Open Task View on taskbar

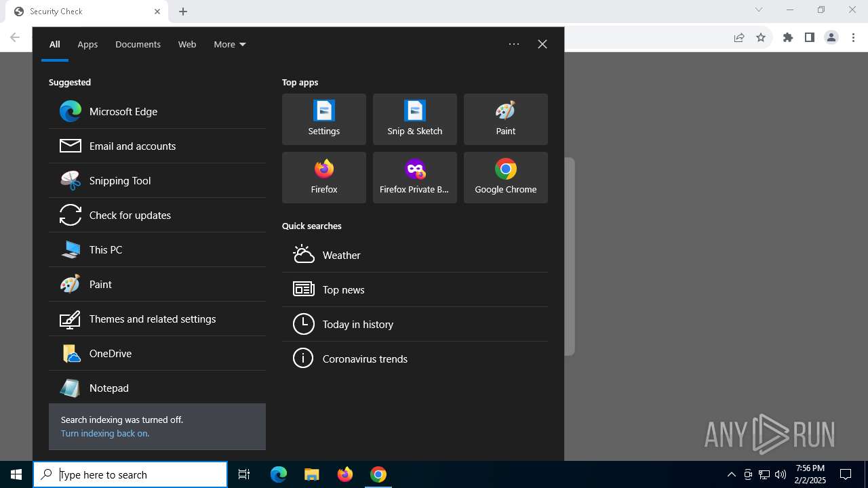244,474
